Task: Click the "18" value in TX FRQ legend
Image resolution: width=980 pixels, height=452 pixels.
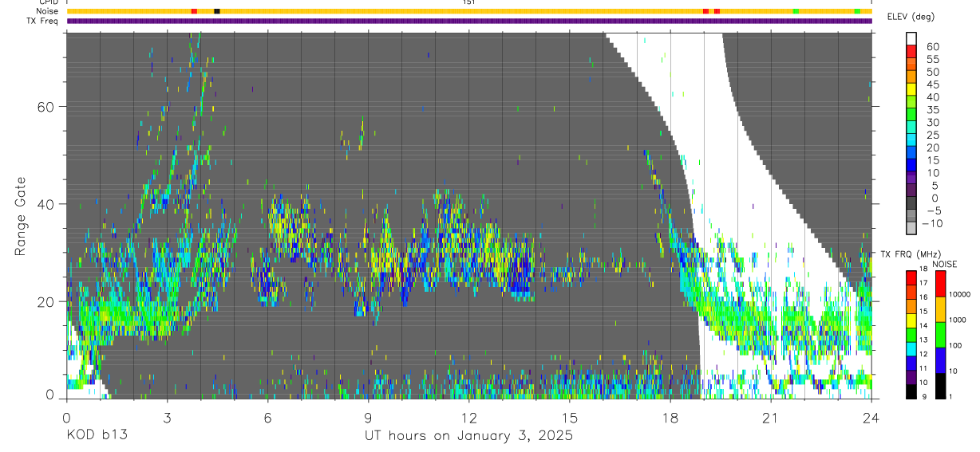Action: tap(923, 269)
